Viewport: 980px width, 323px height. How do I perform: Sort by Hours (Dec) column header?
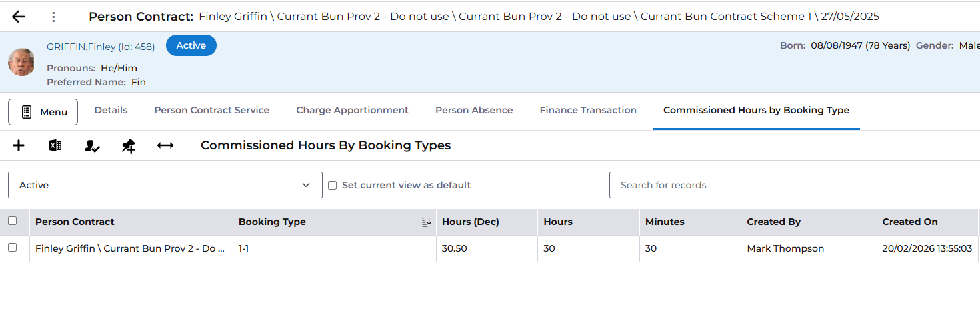point(470,222)
